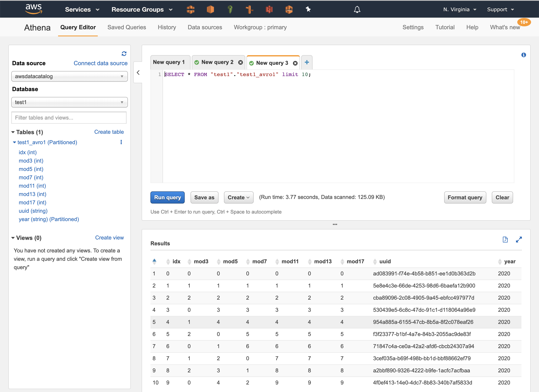Open the Database test1 dropdown
The image size is (539, 392).
pos(69,102)
